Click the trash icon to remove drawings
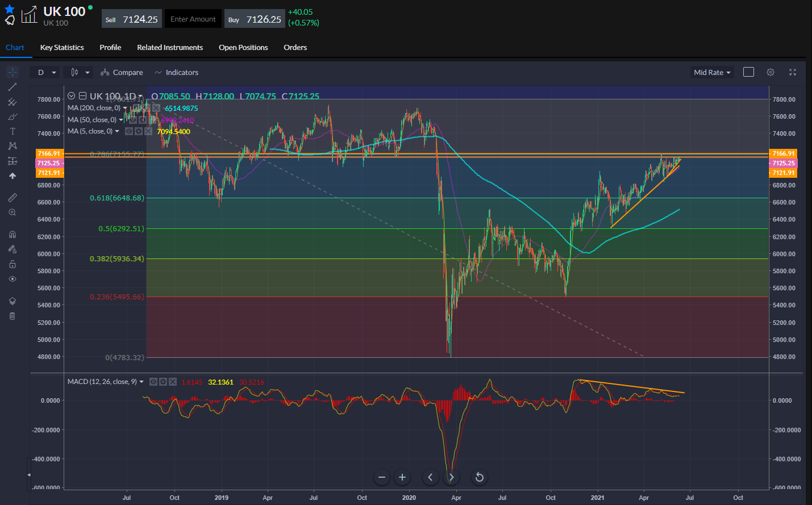812x505 pixels. click(13, 316)
